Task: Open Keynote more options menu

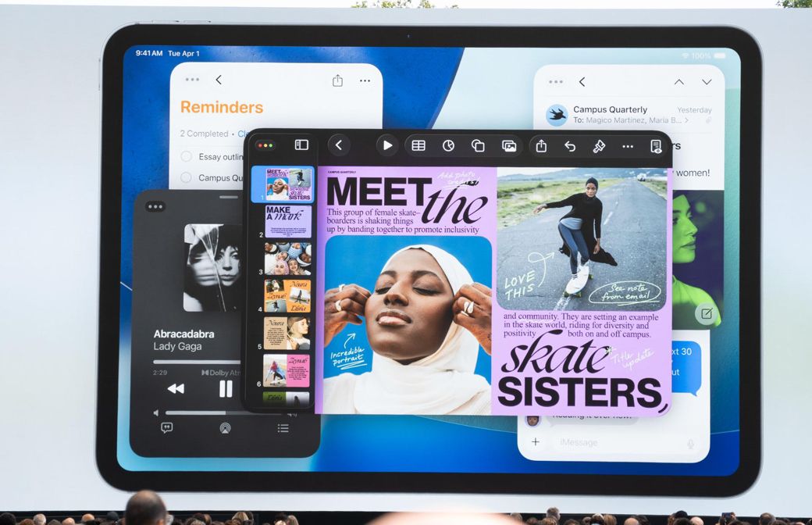Action: point(628,147)
